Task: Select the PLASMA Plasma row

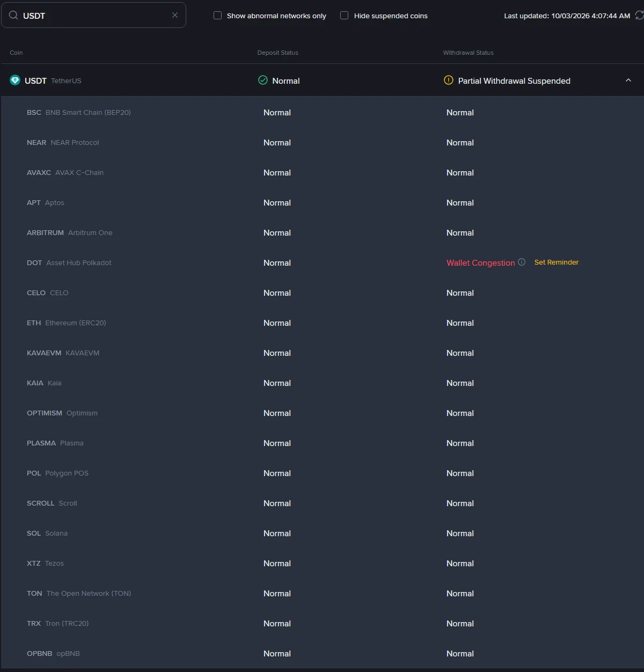Action: point(322,443)
